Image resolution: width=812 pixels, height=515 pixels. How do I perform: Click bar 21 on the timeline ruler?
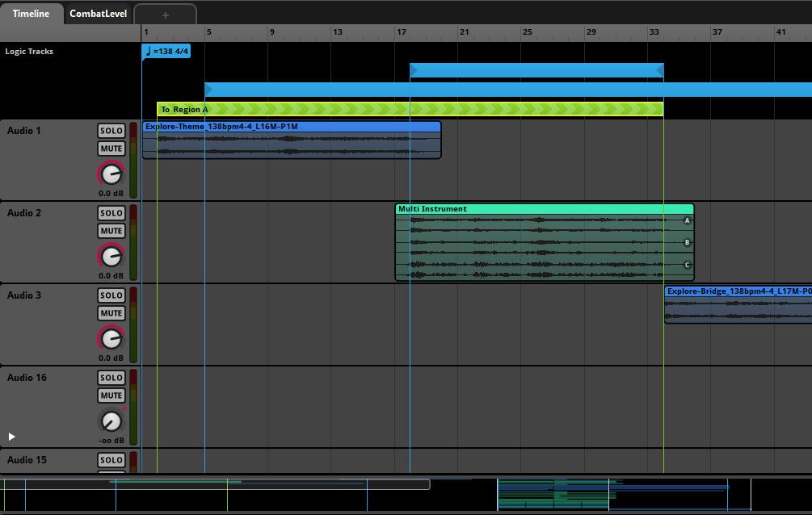click(465, 32)
